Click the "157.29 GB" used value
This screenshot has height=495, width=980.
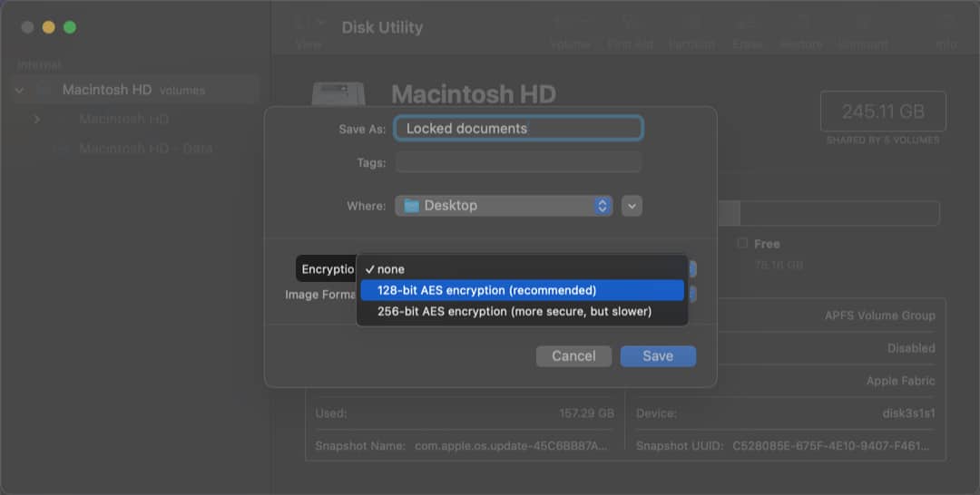(x=586, y=413)
